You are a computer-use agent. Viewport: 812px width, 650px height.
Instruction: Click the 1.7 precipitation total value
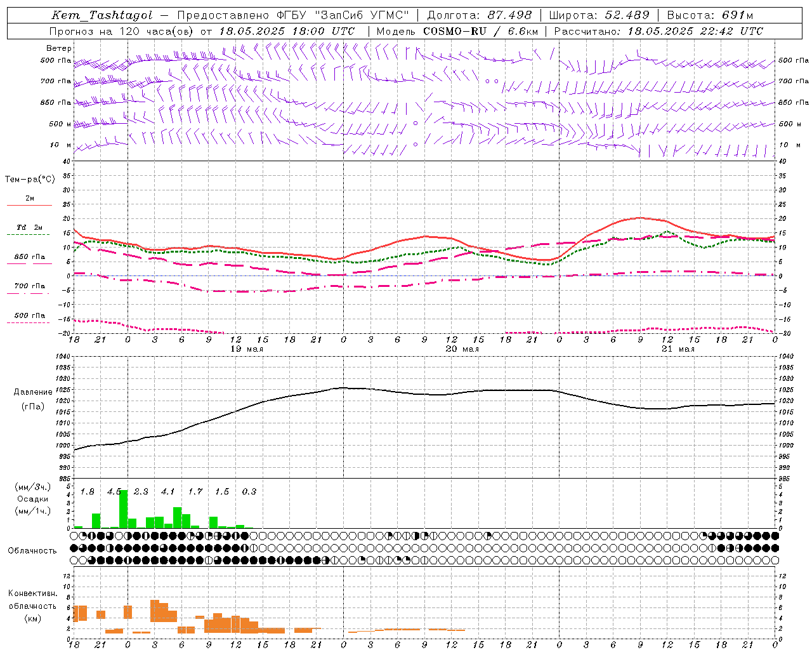click(195, 491)
